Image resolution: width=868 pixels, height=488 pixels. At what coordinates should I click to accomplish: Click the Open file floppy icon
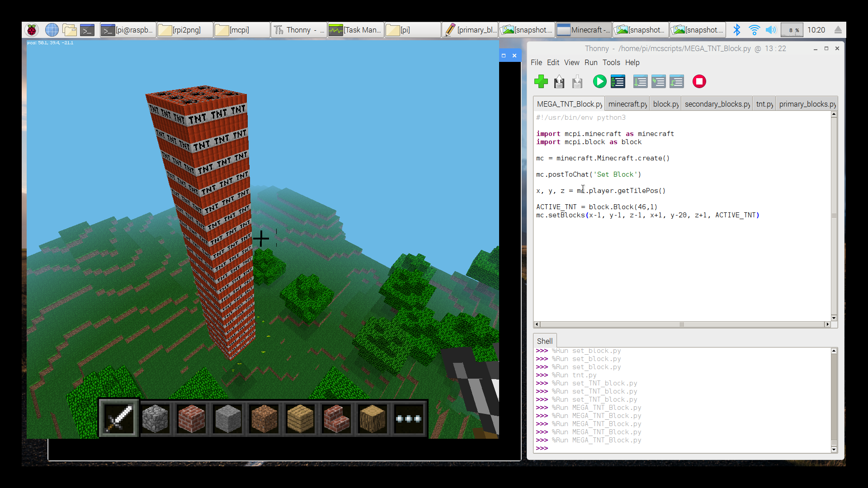click(x=559, y=81)
